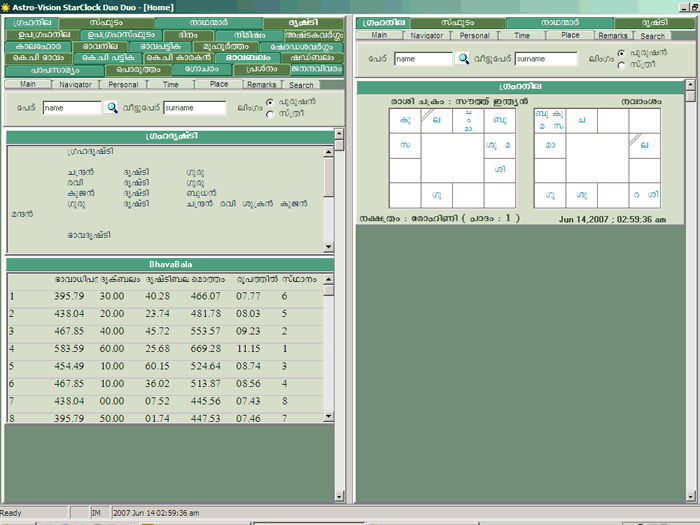Click the നിമിഷം button
The width and height of the screenshot is (700, 525).
[x=249, y=35]
